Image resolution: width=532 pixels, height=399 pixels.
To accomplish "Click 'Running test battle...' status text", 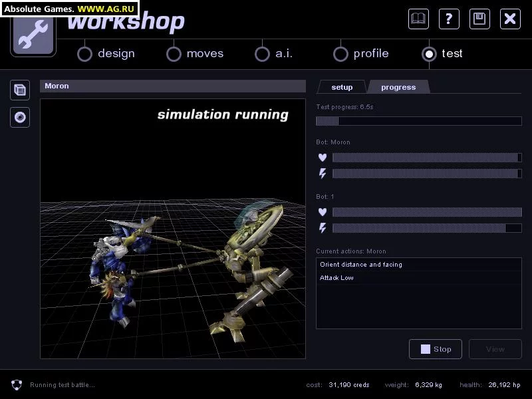I will pos(63,385).
